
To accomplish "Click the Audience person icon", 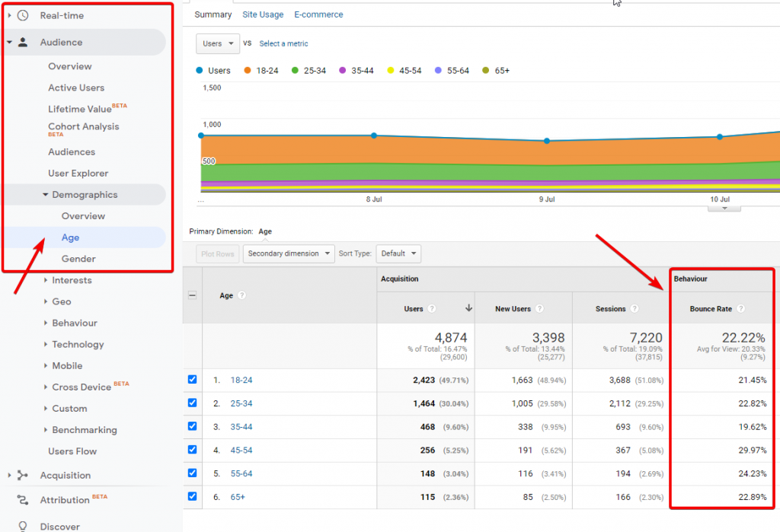I will coord(23,43).
